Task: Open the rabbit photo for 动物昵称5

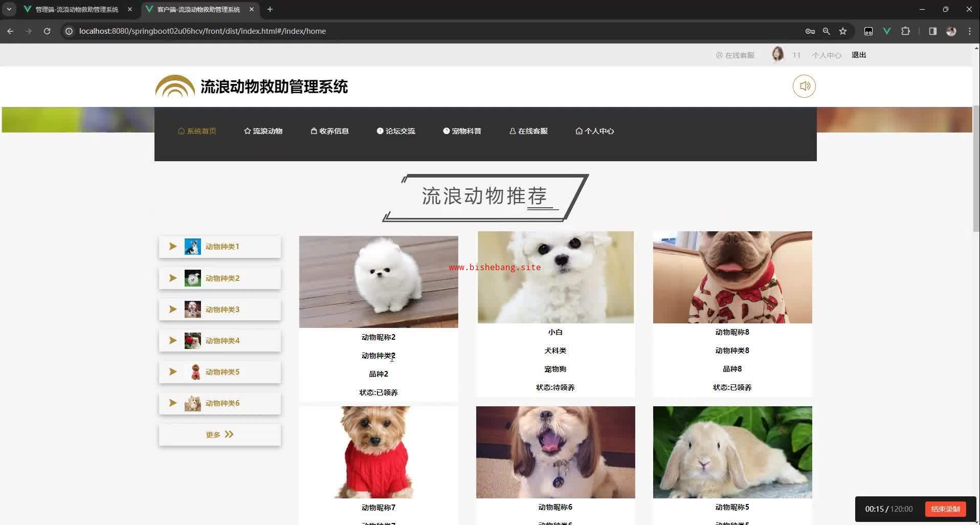Action: tap(732, 452)
